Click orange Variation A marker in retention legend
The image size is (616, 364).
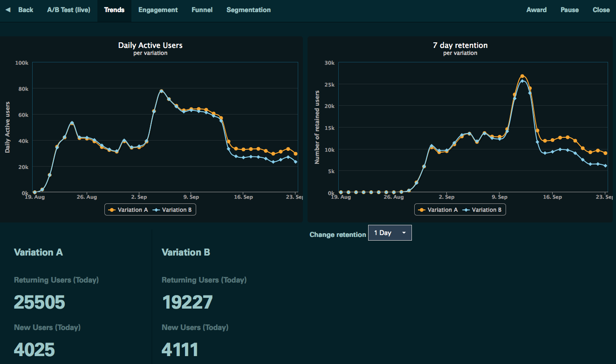coord(422,210)
